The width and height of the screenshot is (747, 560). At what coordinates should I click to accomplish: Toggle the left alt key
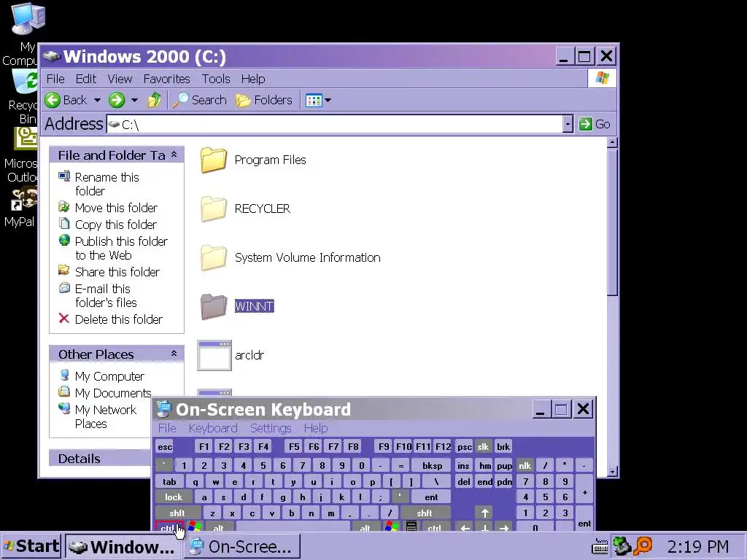point(219,526)
